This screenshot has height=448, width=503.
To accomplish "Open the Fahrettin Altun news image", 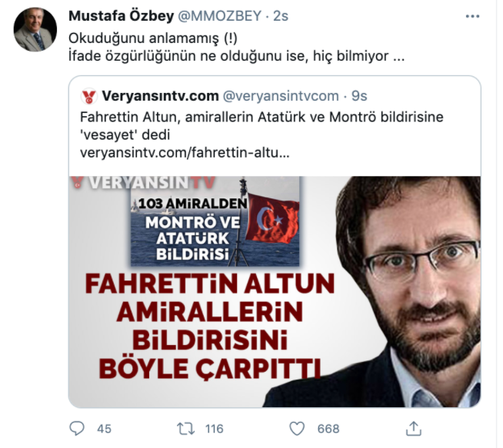I will [x=275, y=291].
